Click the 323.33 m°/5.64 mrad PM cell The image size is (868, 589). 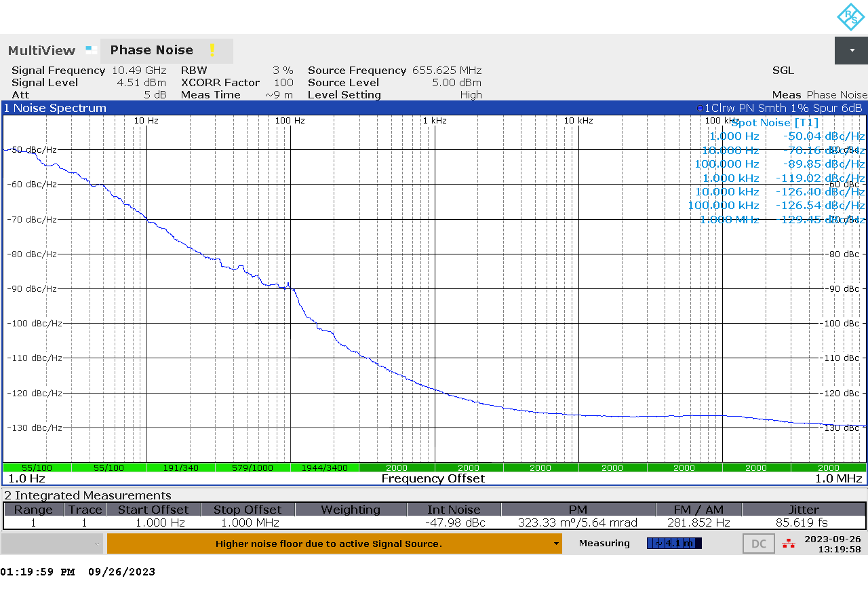[x=578, y=523]
